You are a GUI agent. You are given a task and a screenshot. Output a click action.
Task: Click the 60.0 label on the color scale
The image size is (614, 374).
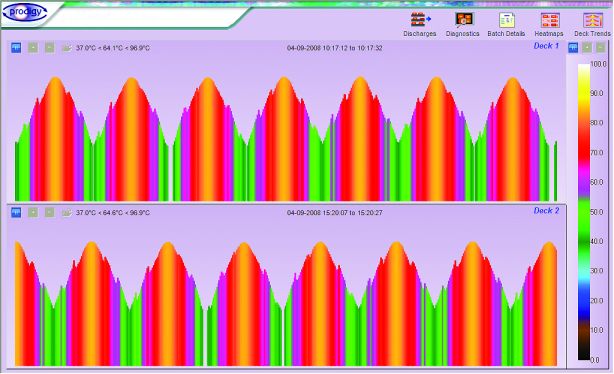[x=597, y=182]
